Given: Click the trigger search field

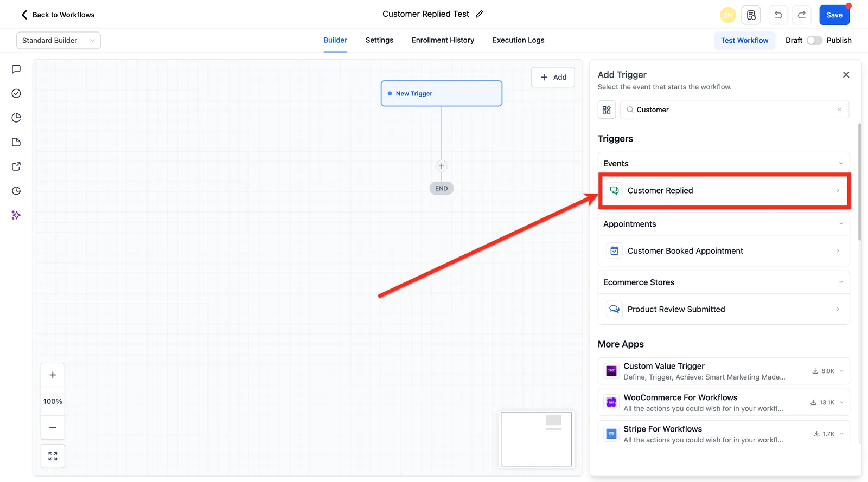Looking at the screenshot, I should pos(735,110).
